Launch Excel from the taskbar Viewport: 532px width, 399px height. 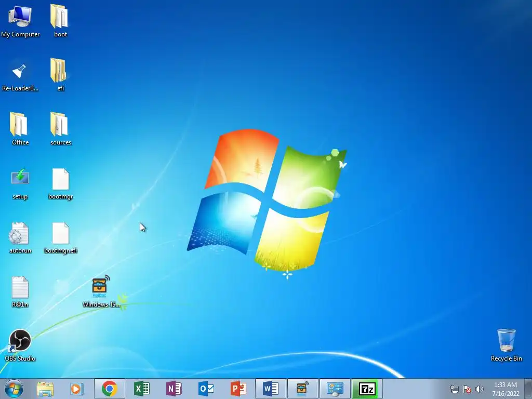coord(141,389)
